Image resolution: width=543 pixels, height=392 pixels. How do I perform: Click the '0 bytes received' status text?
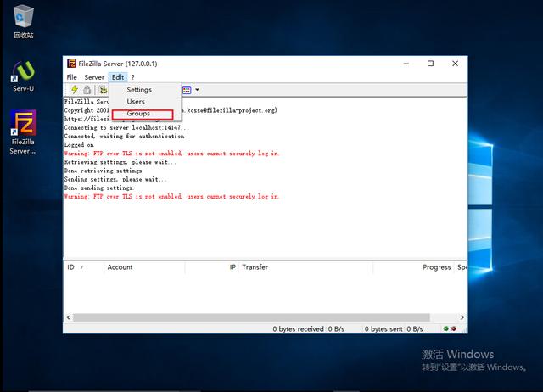(x=298, y=329)
